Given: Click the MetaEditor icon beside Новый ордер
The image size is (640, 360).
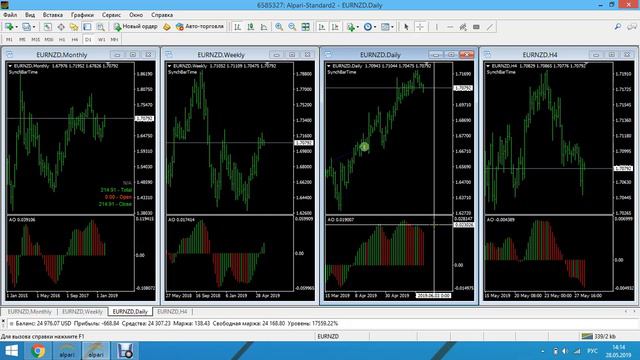Looking at the screenshot, I should [167, 27].
